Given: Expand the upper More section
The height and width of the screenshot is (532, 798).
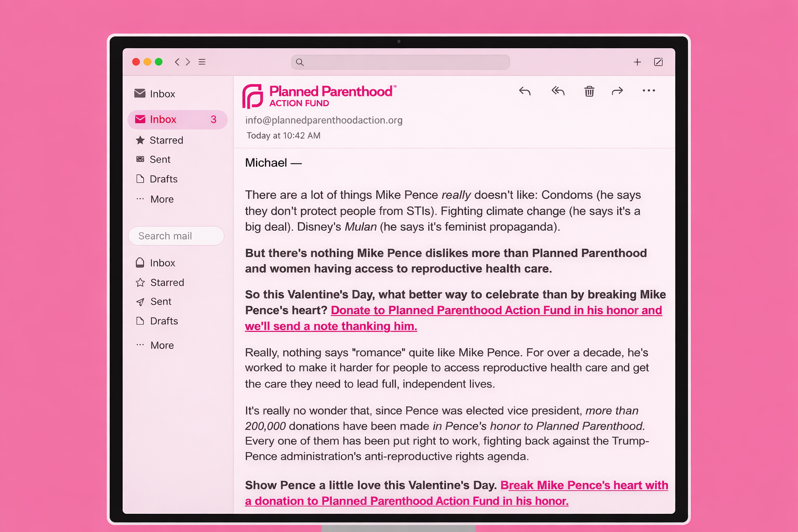Looking at the screenshot, I should 162,199.
